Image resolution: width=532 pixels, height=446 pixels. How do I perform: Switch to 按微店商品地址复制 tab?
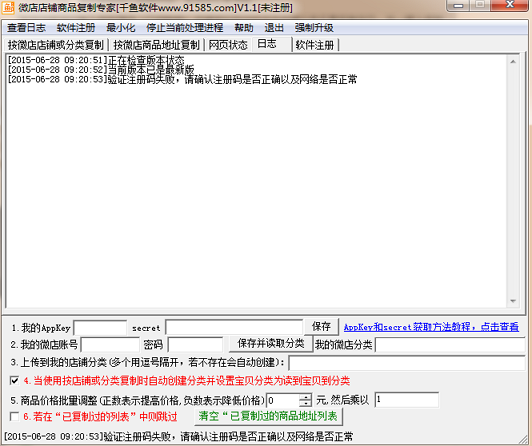coord(156,45)
